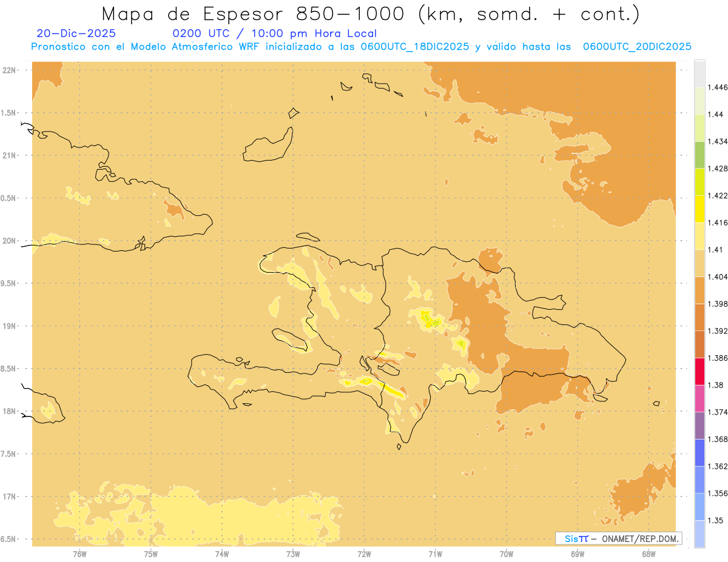The width and height of the screenshot is (728, 562).
Task: Click the colorbar value '1.362'
Action: point(718,466)
